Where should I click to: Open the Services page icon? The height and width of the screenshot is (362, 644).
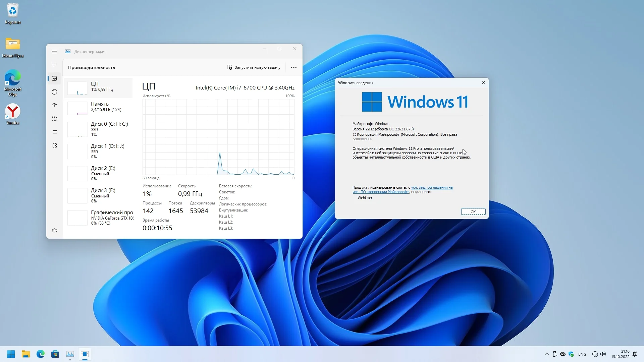point(54,145)
